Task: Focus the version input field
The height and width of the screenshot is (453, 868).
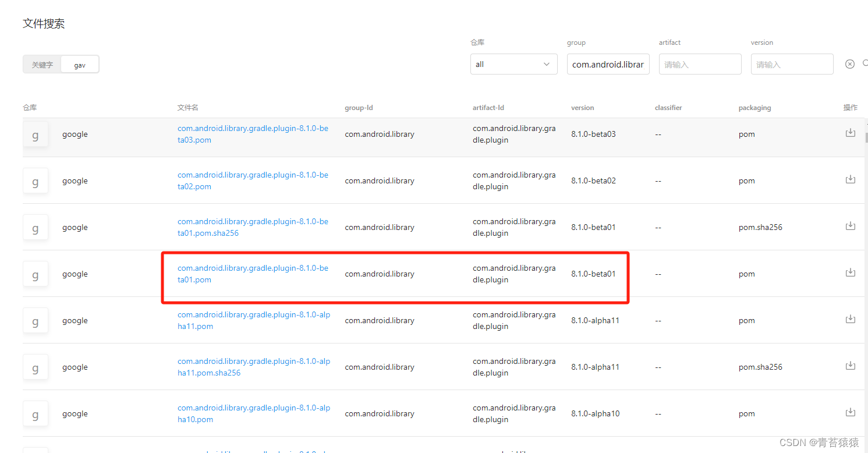Action: click(x=792, y=64)
